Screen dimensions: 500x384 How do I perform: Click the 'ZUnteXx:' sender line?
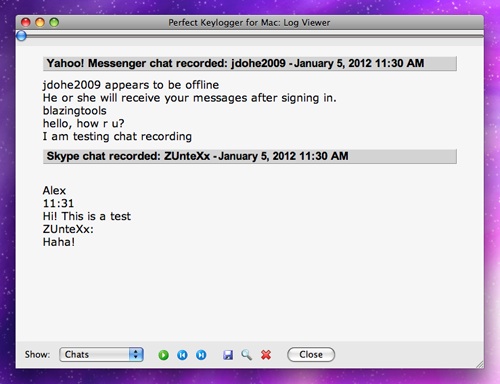coord(68,229)
